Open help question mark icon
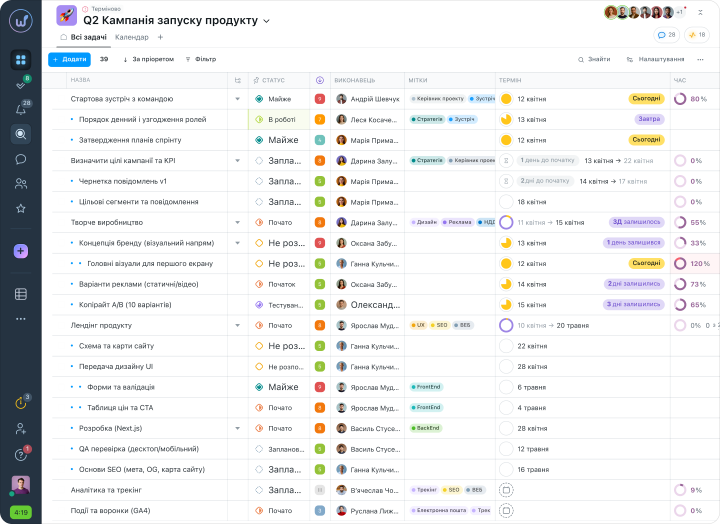Image resolution: width=720 pixels, height=524 pixels. click(21, 455)
